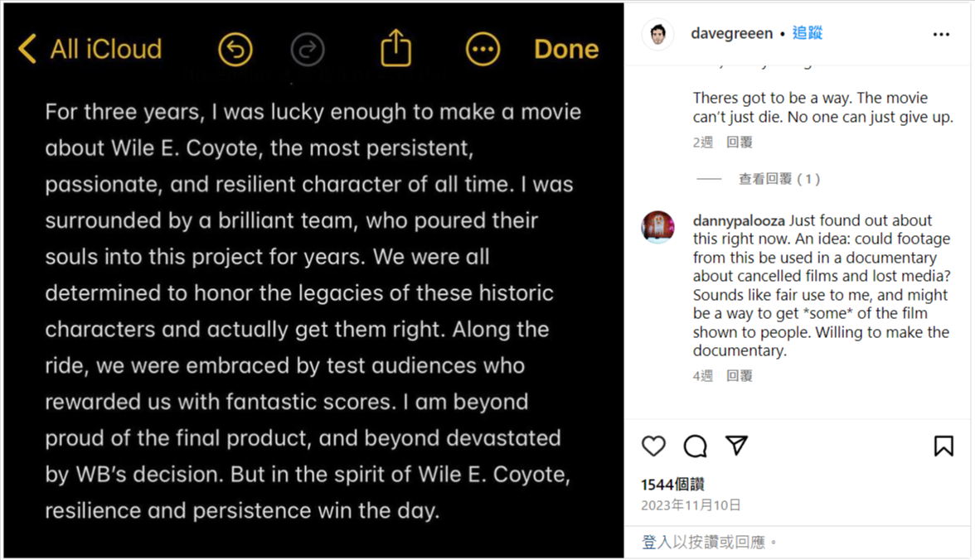This screenshot has height=560, width=975.
Task: Open the Notes ellipsis more menu
Action: (483, 50)
